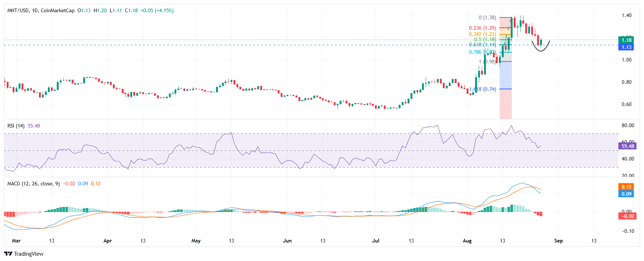Click the Aug label on the time axis

(467, 241)
